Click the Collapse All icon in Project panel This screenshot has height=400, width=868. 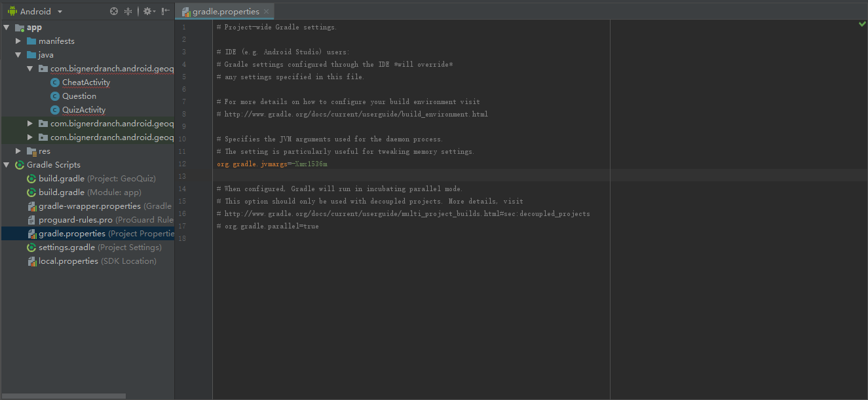tap(128, 11)
